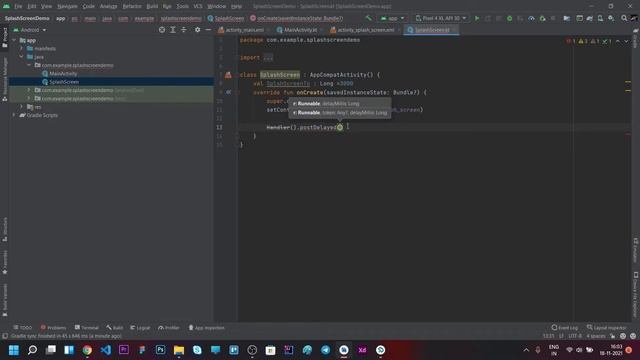Click the Select Opened File target icon
Viewport: 640px width, 360px height.
click(162, 30)
